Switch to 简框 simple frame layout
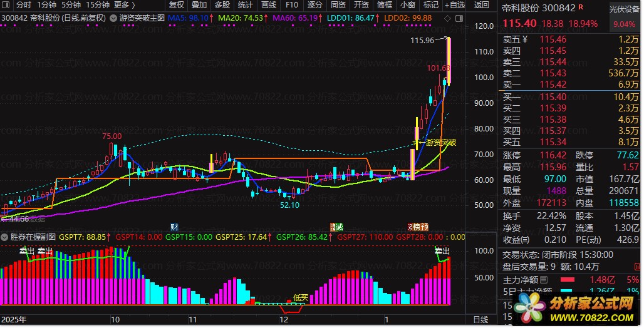 pos(385,5)
